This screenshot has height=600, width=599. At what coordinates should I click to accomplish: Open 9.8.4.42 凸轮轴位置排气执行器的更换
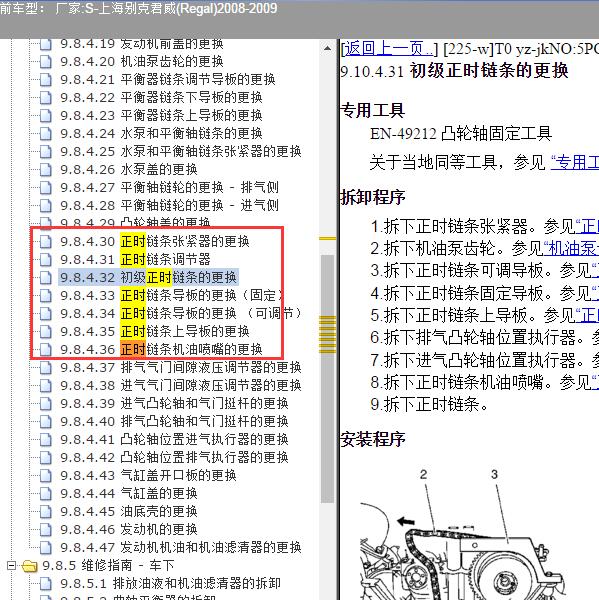click(x=174, y=457)
